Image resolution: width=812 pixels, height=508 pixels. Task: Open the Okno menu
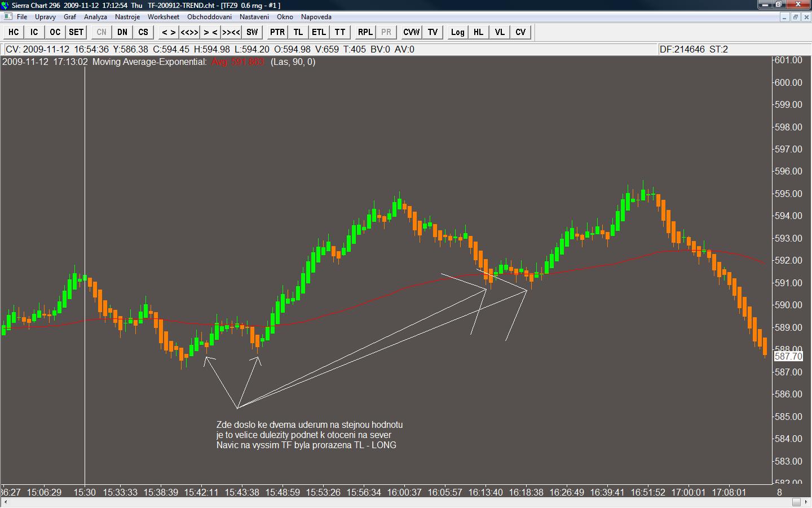285,17
